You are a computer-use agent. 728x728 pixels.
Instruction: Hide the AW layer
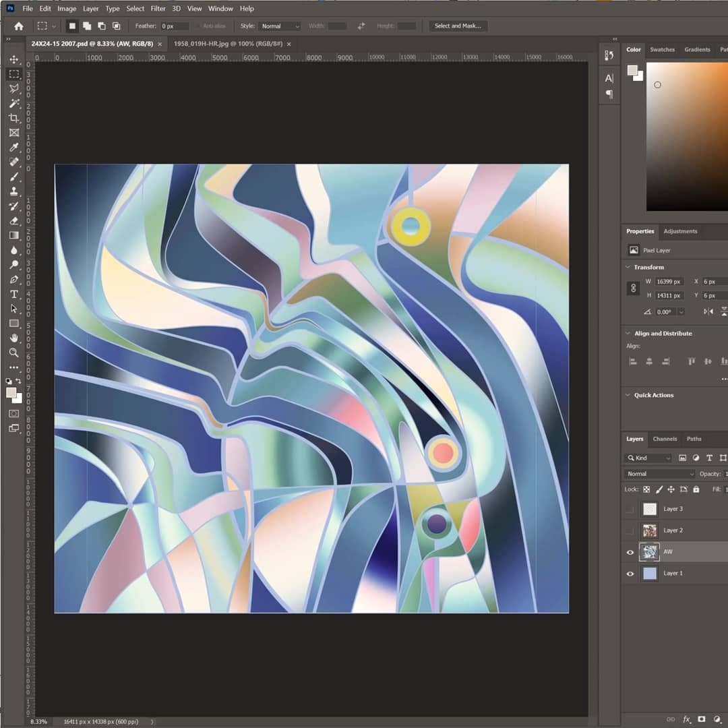tap(630, 552)
